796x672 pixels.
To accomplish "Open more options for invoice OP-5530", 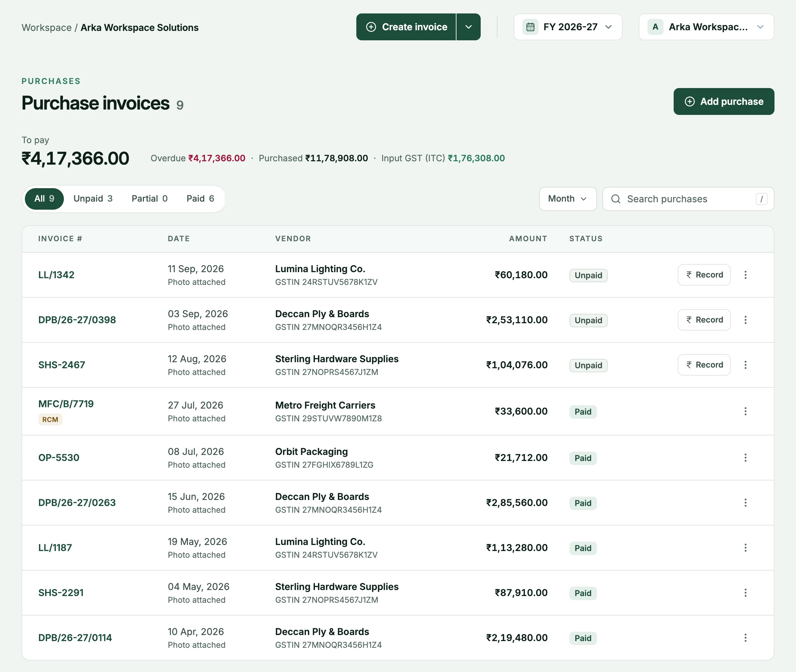I will pos(745,458).
